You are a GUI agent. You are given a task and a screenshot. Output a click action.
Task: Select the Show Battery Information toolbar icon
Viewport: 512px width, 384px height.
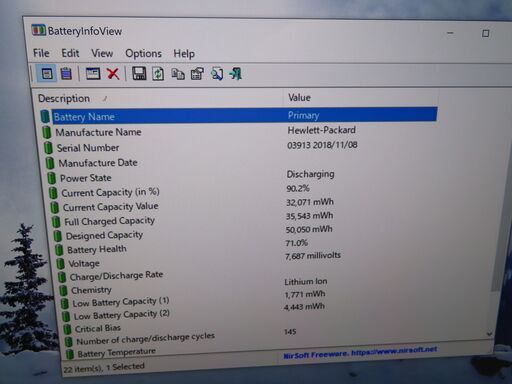[x=46, y=73]
